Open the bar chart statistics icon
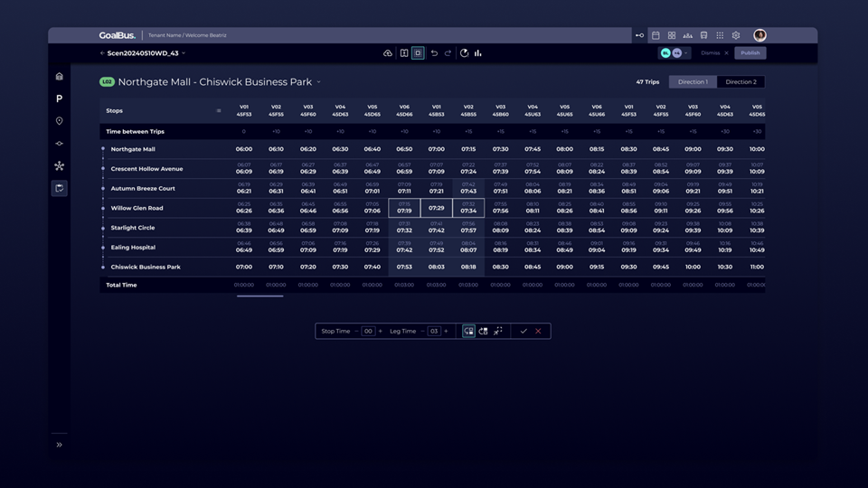This screenshot has height=488, width=868. 477,53
